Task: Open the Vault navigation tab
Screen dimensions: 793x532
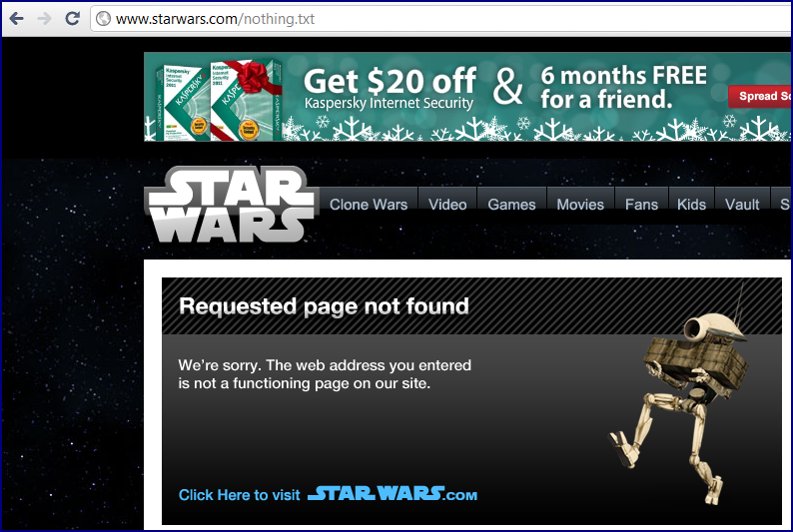Action: coord(742,205)
